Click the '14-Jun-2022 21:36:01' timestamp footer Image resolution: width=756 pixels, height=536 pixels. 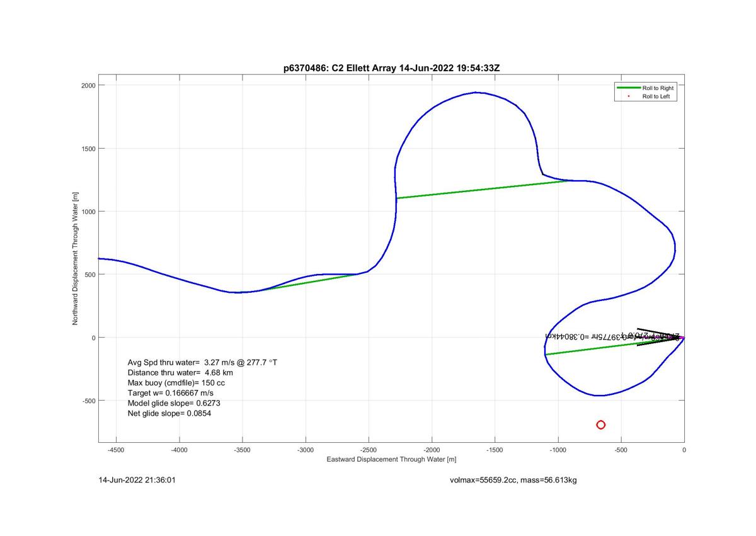point(137,480)
